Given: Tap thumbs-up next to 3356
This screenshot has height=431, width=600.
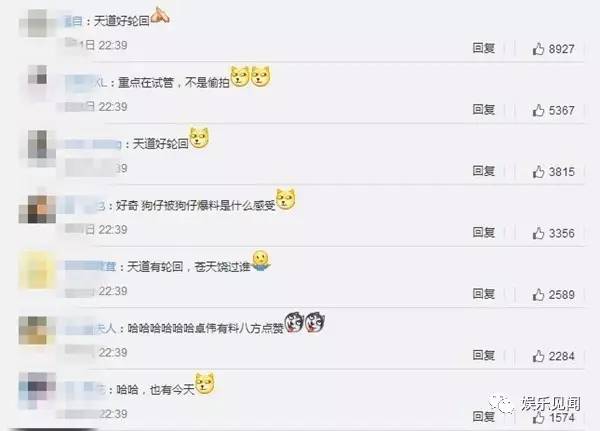Looking at the screenshot, I should click(538, 233).
